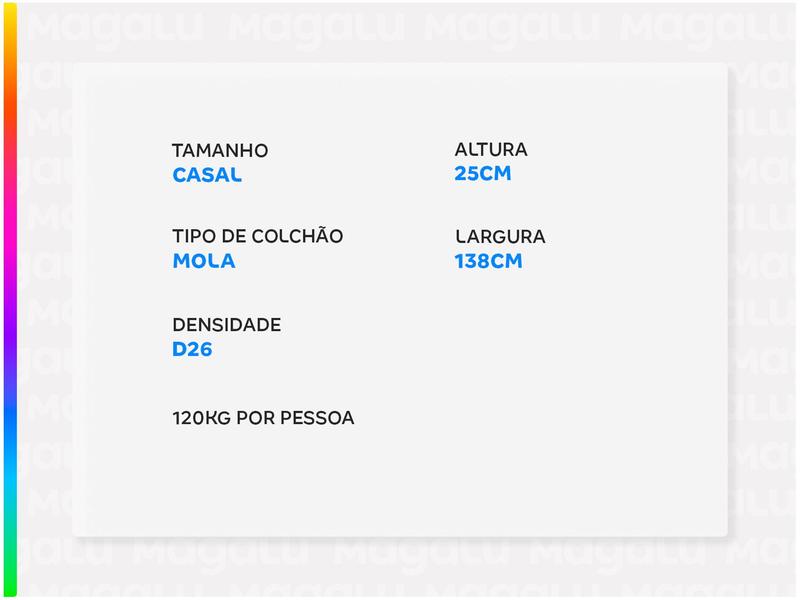Click the TAMANHO label
Viewport: 800px width, 600px height.
(220, 151)
